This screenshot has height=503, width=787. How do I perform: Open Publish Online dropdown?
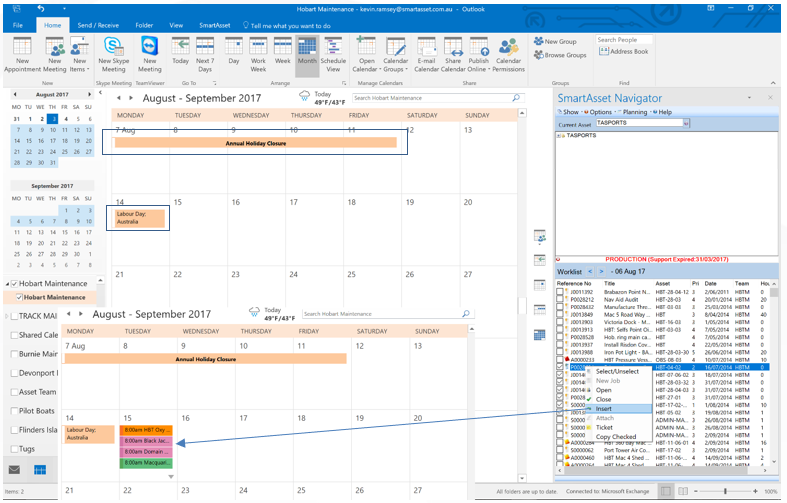pyautogui.click(x=479, y=55)
